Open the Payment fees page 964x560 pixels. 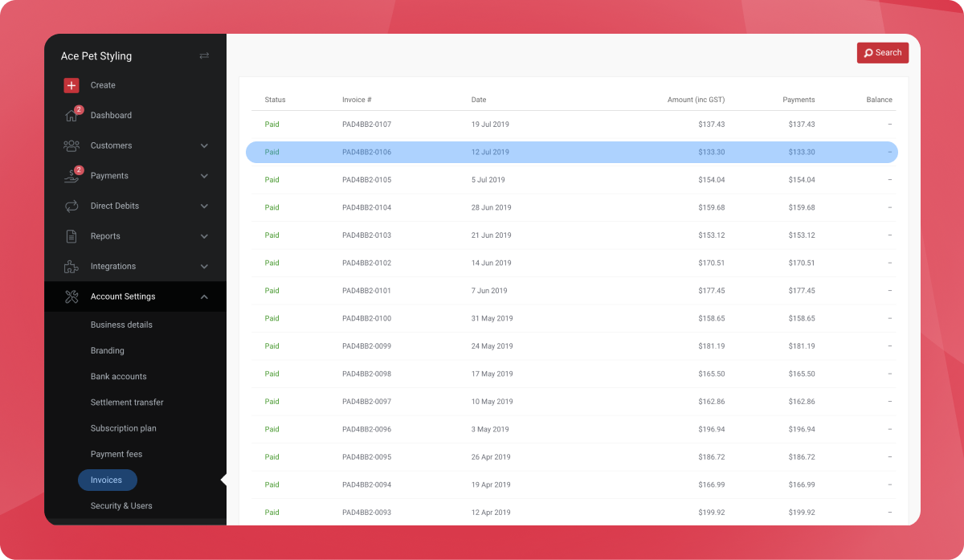coord(116,454)
